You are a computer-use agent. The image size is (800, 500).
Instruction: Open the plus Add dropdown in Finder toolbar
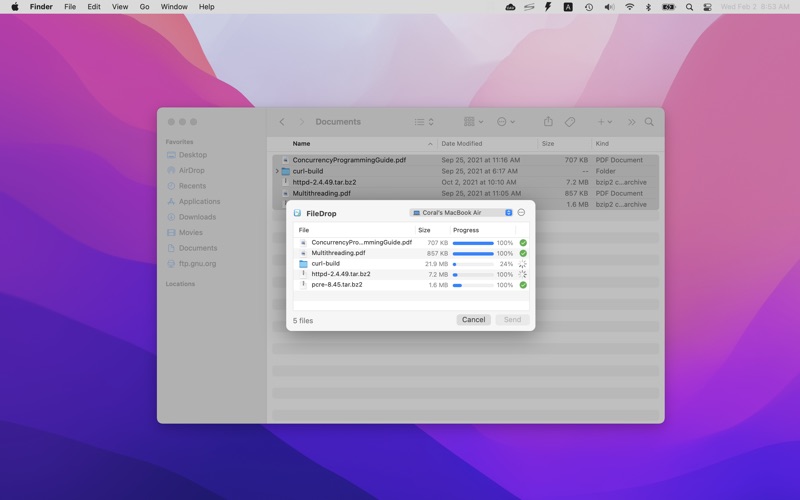click(605, 122)
